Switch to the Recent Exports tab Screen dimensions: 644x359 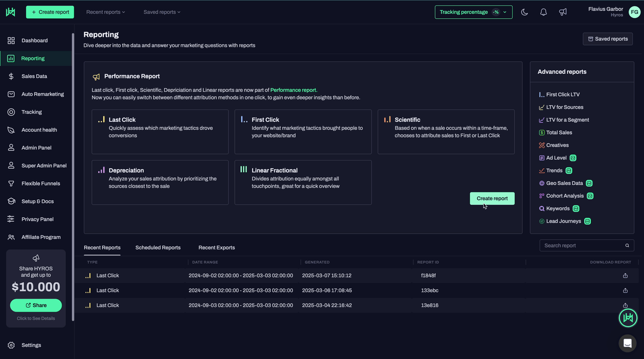pos(216,247)
